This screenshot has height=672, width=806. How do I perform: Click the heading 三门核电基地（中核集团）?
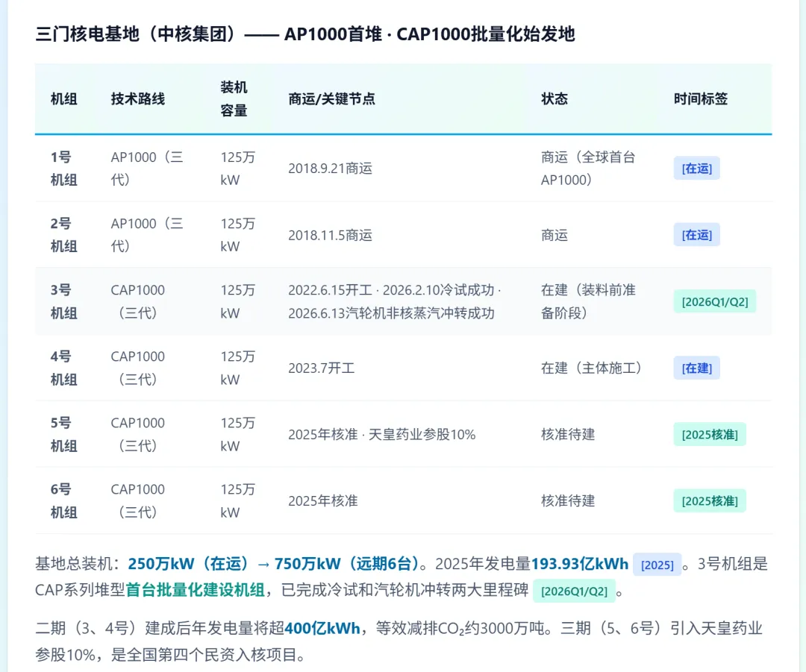pos(135,34)
